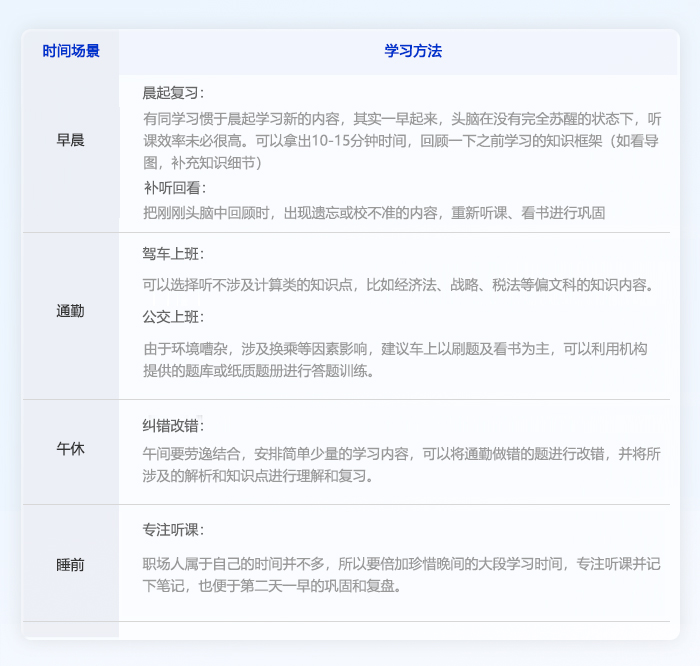Viewport: 700px width, 666px height.
Task: Click the paragraph beginning 午间要劳逸结合
Action: click(400, 465)
